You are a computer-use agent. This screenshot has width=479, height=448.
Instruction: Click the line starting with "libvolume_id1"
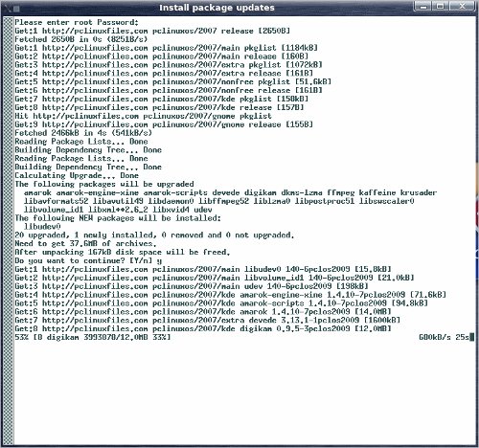coord(118,210)
